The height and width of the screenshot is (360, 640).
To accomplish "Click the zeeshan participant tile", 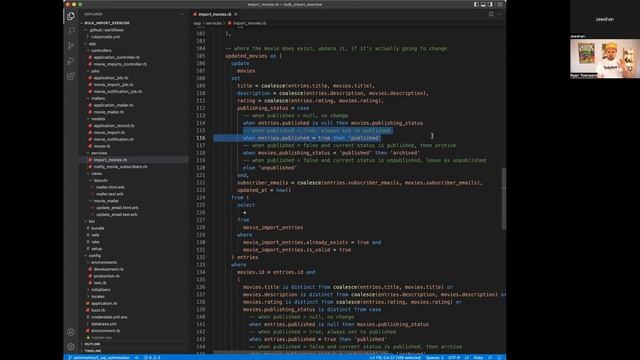I will click(605, 19).
